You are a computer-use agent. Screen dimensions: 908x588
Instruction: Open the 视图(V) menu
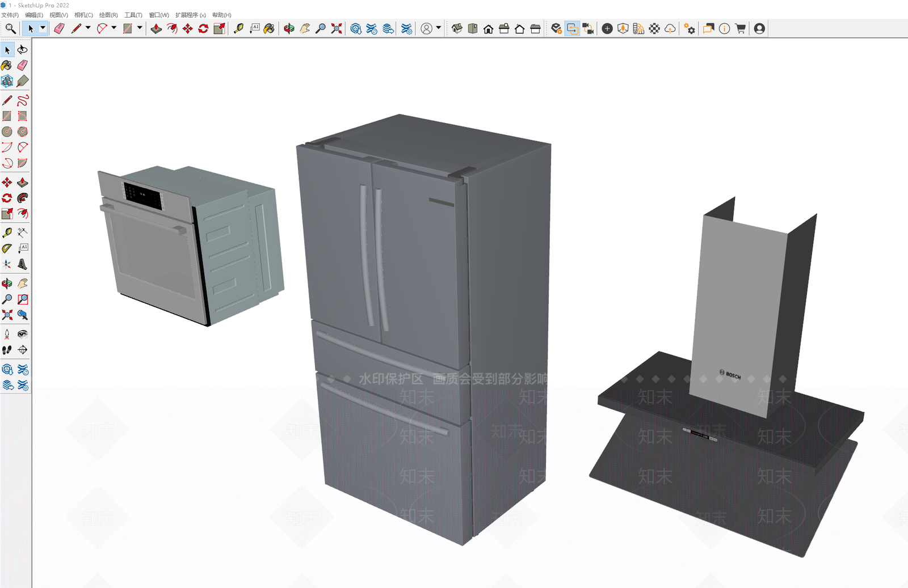(58, 15)
